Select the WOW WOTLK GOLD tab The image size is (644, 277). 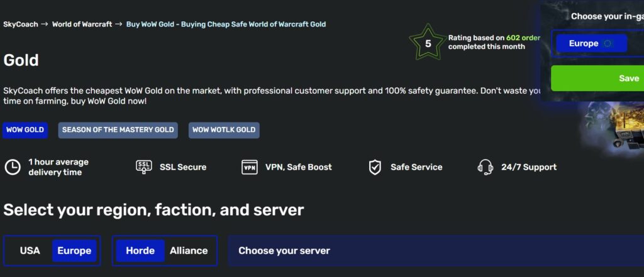tap(224, 130)
